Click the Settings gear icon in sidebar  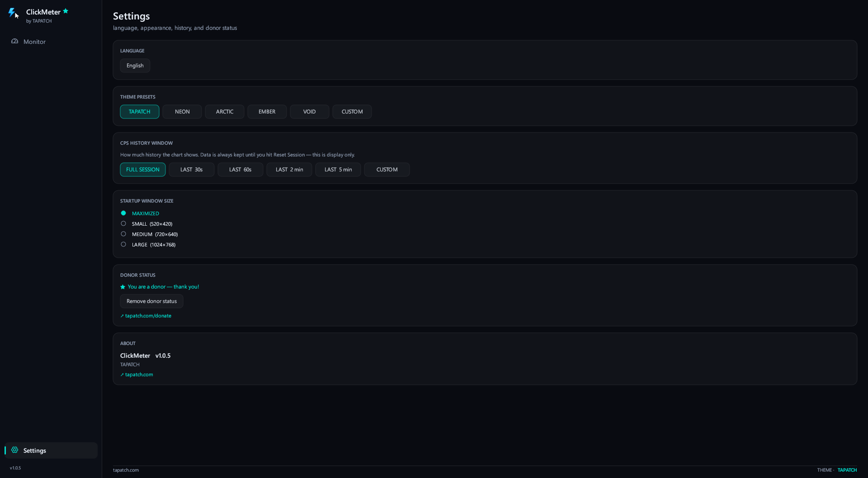point(14,450)
